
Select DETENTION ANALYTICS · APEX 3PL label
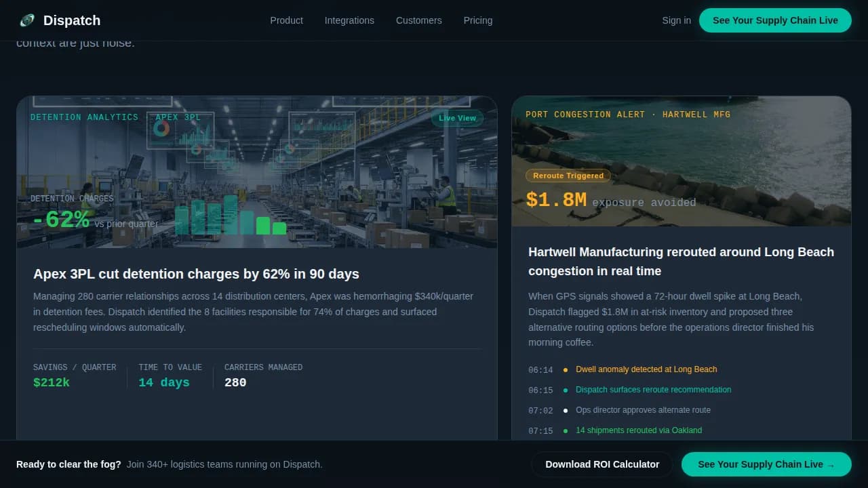(116, 117)
